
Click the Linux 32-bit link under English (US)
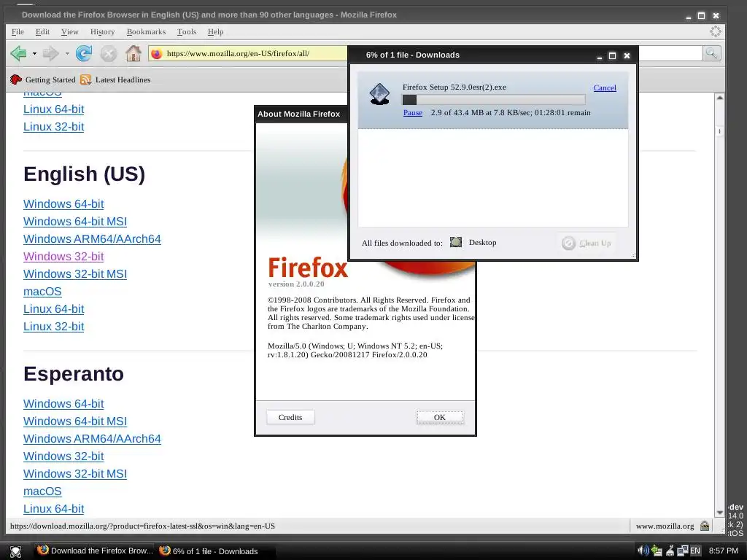[54, 327]
